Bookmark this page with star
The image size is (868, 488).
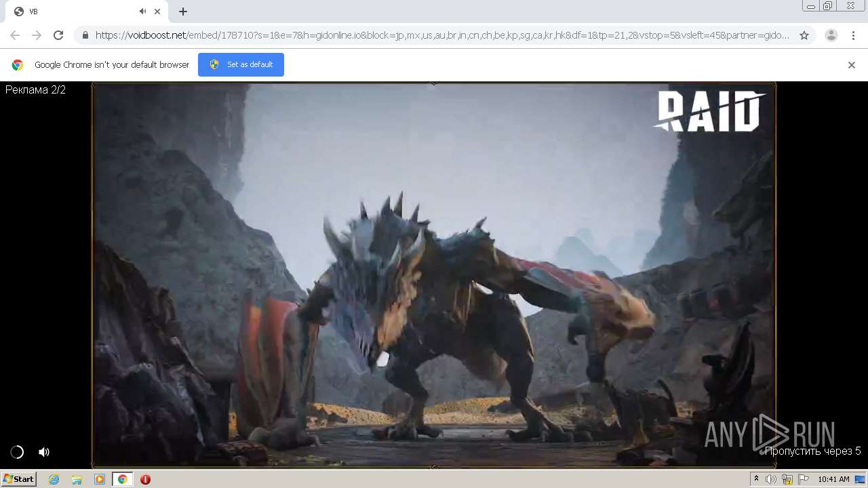804,35
